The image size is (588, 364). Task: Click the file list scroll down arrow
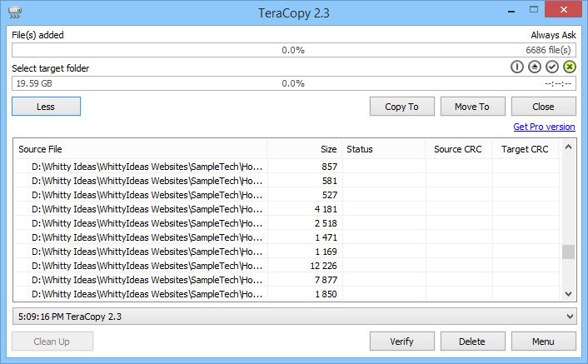(x=569, y=294)
